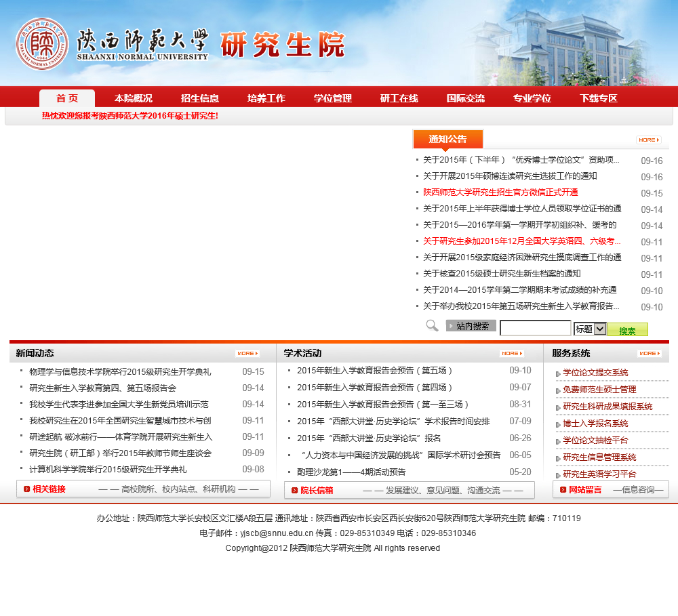Click the 热忱欢迎您报考 2016年硕士研究生 banner text
Viewport: 678px width, 616px height.
point(129,116)
